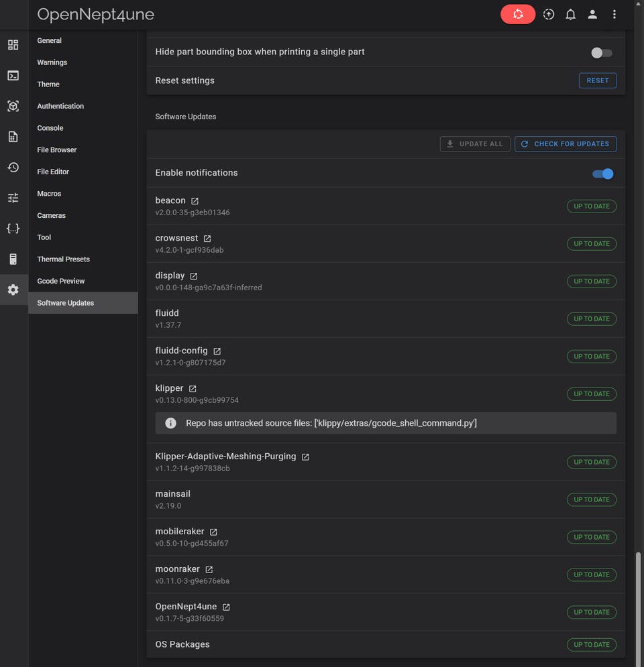644x667 pixels.
Task: Open OpenNept4une's external link icon
Action: pos(226,607)
